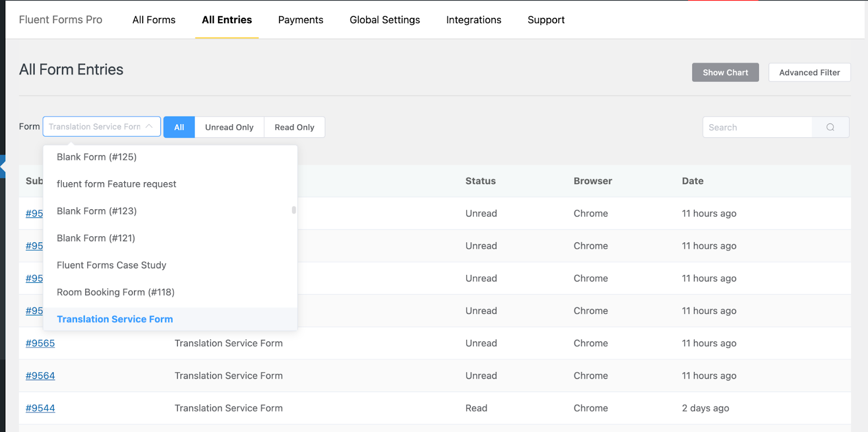Open entry #9544 link
The width and height of the screenshot is (868, 432).
tap(40, 408)
